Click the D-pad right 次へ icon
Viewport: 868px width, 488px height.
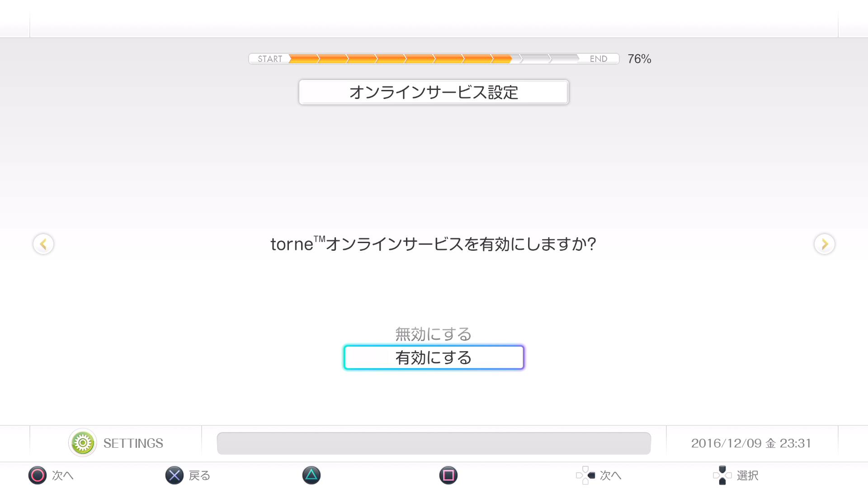click(x=585, y=475)
